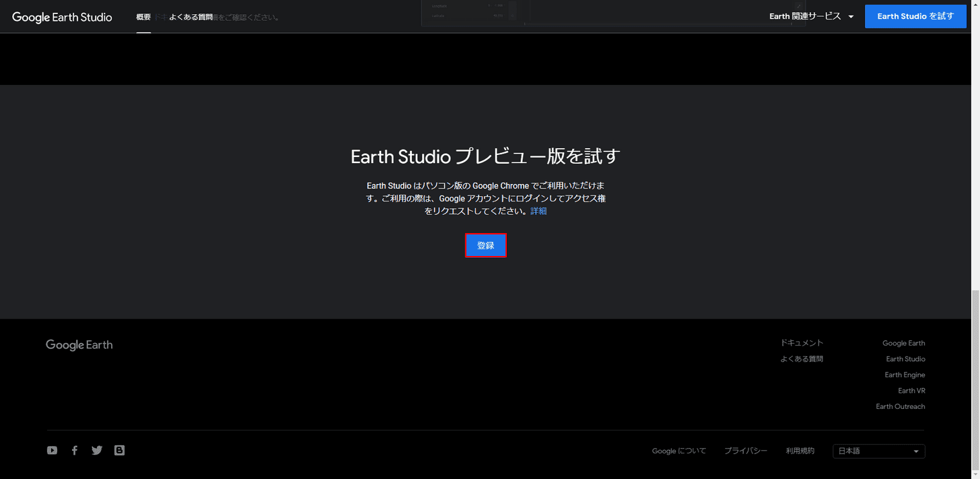Select the よくある質問 tab in header

tap(191, 17)
